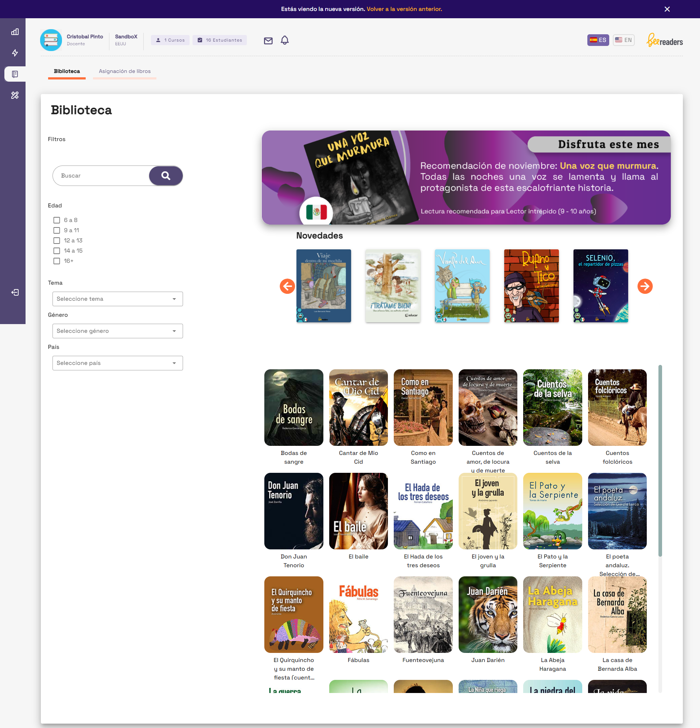
Task: Open Cuentos de la selva book
Action: tap(552, 408)
